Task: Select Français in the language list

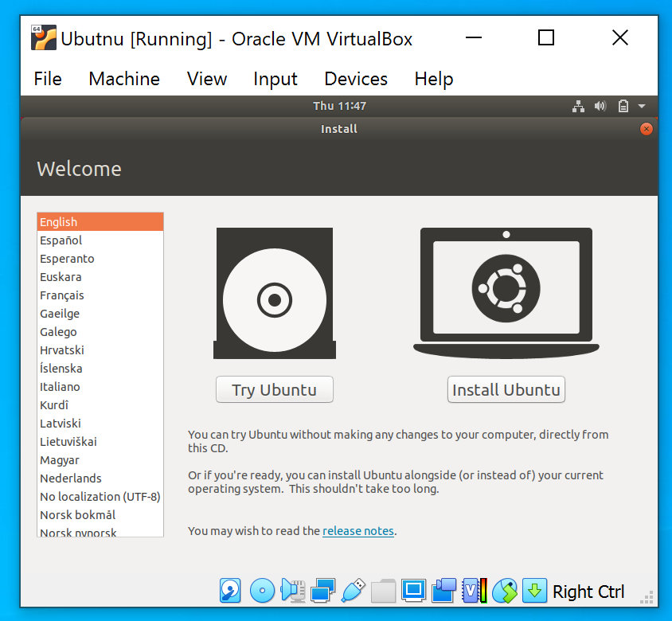Action: click(100, 295)
